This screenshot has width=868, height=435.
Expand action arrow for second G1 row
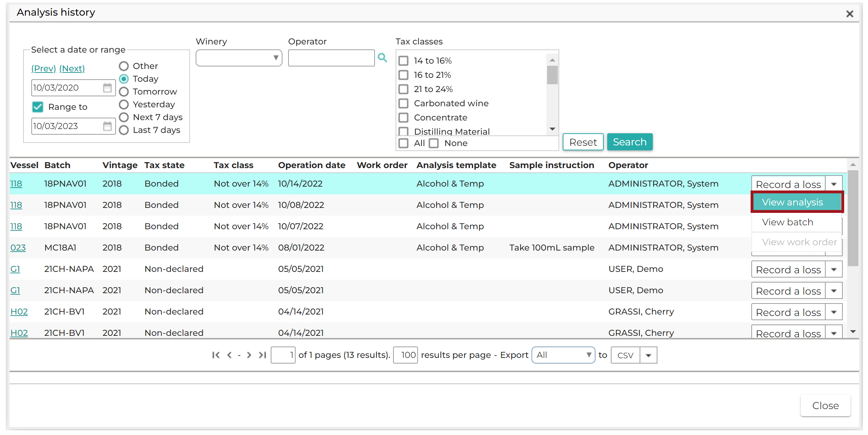(834, 291)
